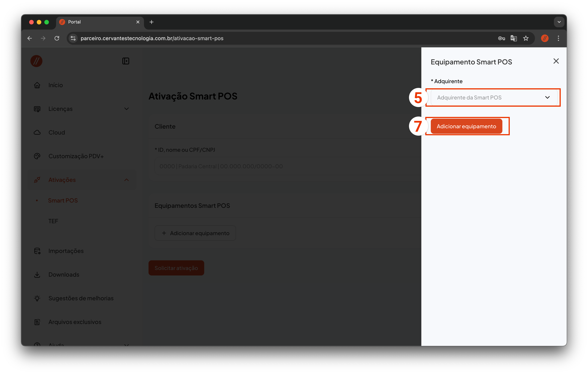This screenshot has height=374, width=588.
Task: Click the outlined Adicionar equipamento button with plus
Action: coord(195,233)
